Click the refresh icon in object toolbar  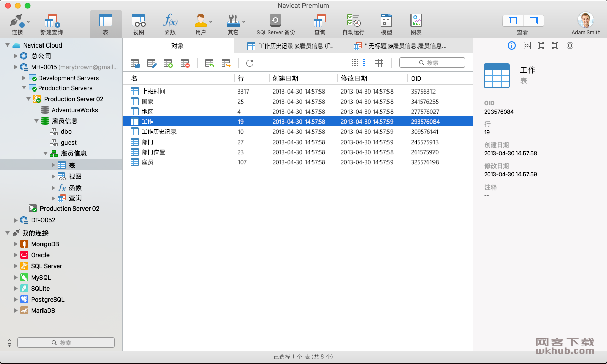tap(250, 63)
